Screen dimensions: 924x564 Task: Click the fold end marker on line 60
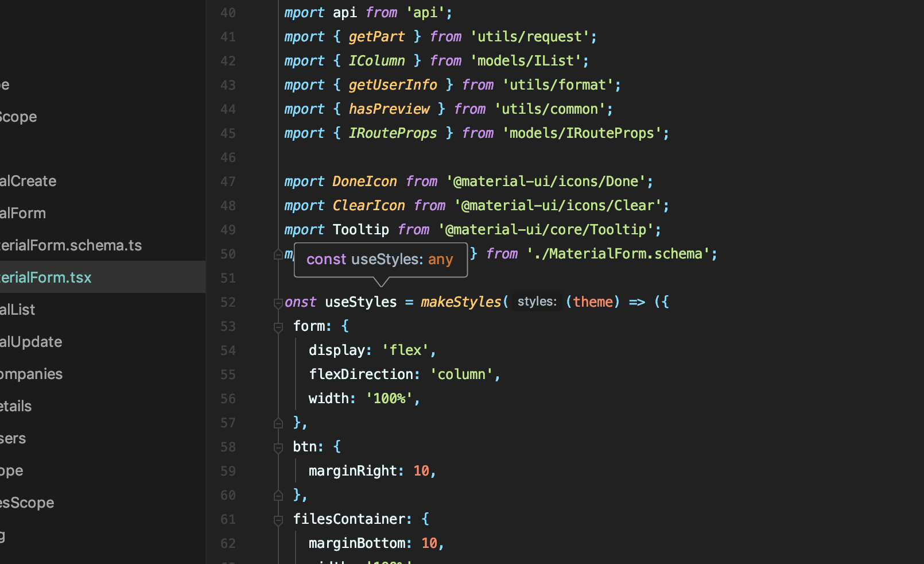tap(278, 496)
